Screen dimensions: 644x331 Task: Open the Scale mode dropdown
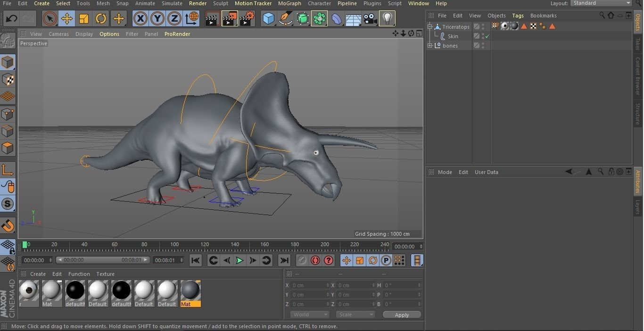coord(355,314)
